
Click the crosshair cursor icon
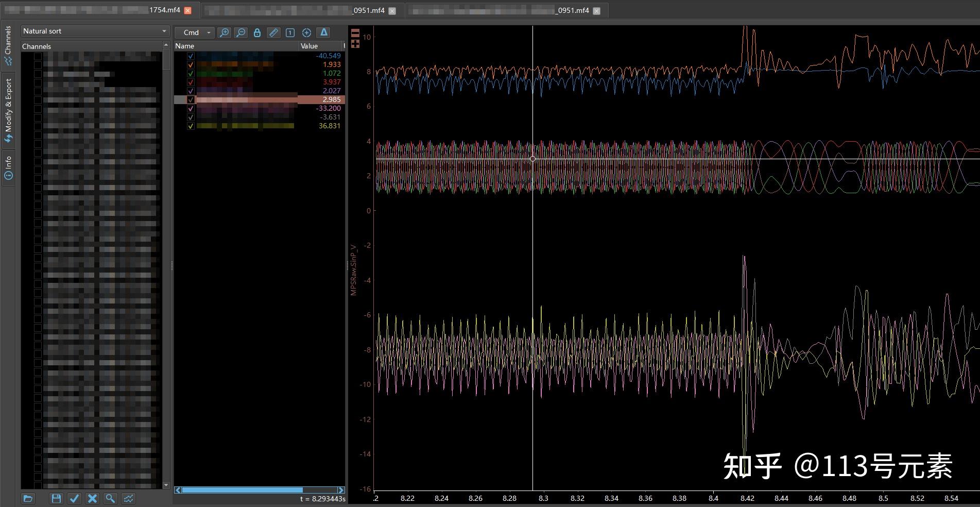tap(306, 32)
